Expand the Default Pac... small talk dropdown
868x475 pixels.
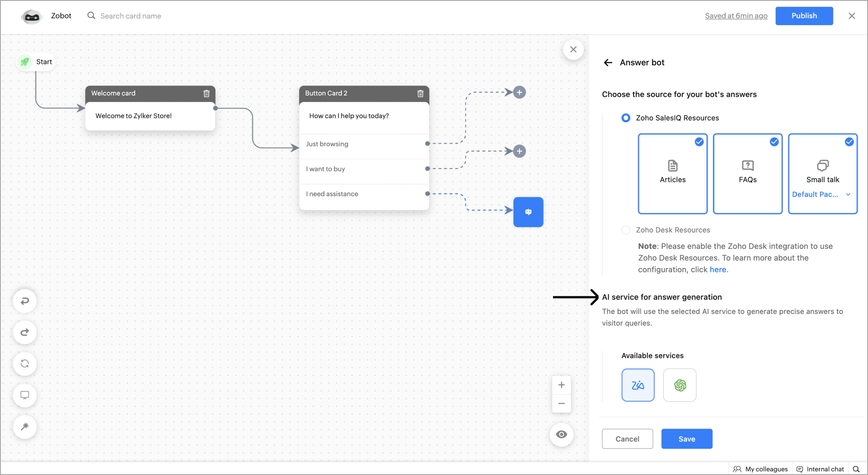click(822, 195)
